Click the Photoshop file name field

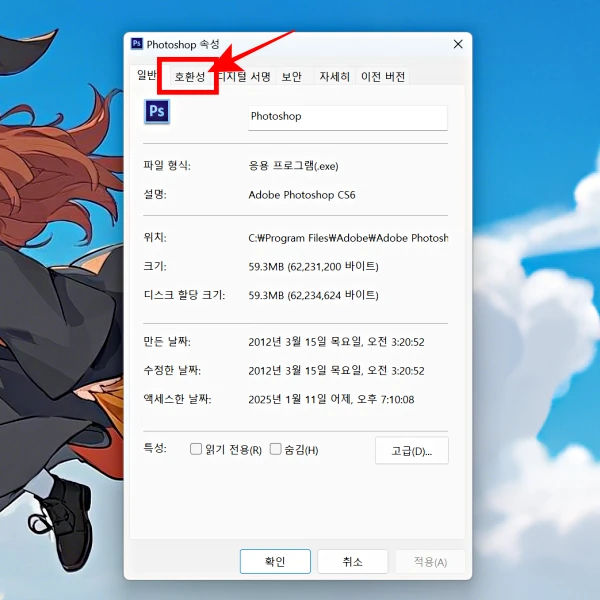[348, 117]
